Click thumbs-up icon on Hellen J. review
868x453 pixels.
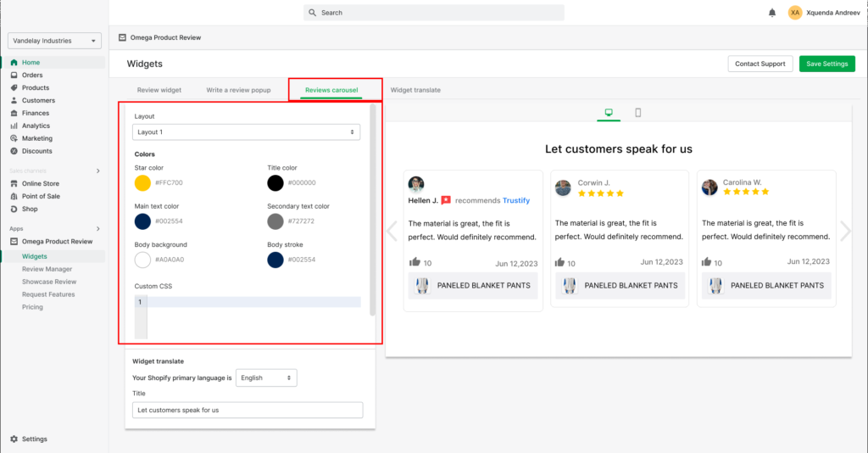(415, 262)
